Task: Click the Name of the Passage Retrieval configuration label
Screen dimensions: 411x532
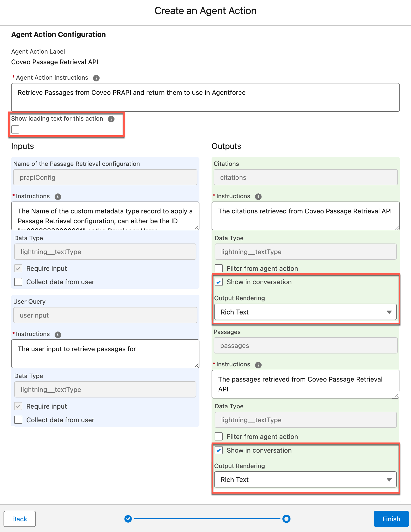Action: point(77,164)
